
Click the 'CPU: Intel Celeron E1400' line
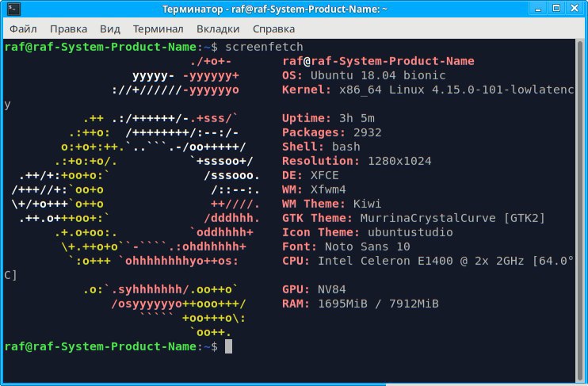pyautogui.click(x=428, y=261)
